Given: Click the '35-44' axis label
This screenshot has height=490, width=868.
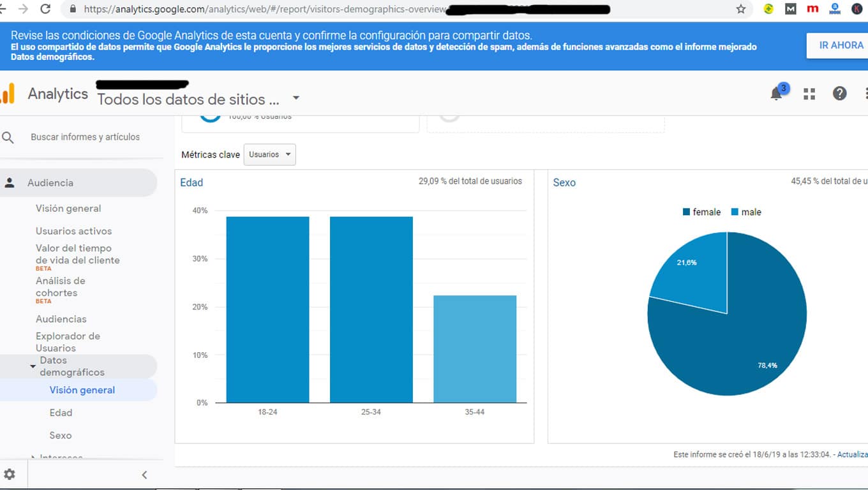Looking at the screenshot, I should coord(474,412).
